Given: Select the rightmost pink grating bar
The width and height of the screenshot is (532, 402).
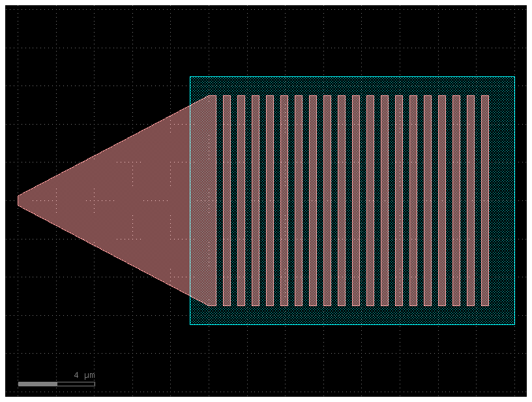Looking at the screenshot, I should (485, 200).
